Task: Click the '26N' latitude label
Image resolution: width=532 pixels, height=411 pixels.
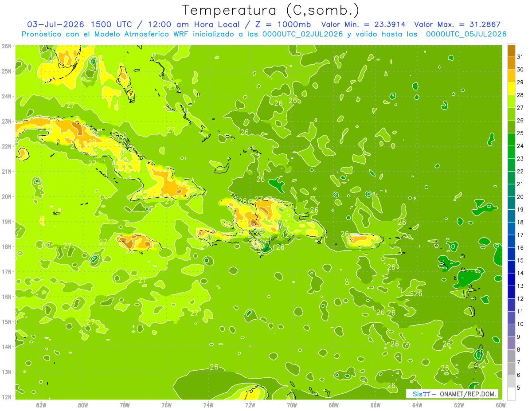Action: tap(7, 46)
